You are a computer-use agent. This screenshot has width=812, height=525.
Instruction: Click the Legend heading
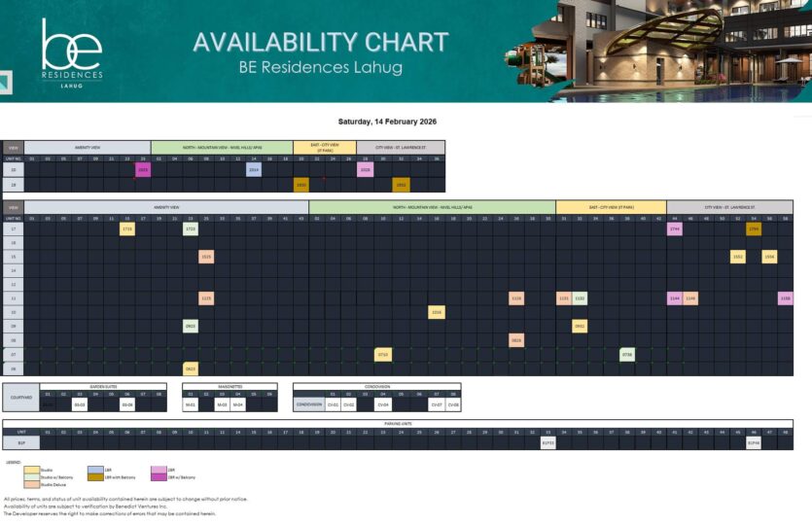[x=14, y=462]
